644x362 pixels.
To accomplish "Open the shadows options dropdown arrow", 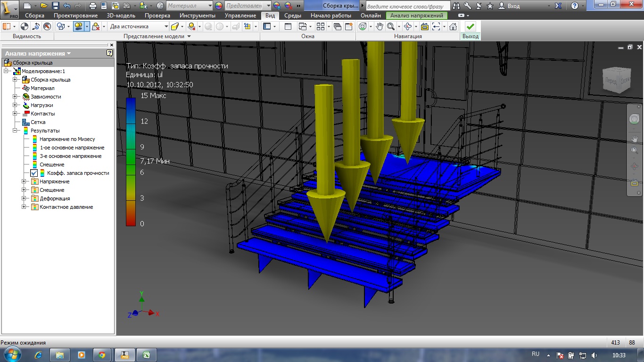I will (x=87, y=26).
